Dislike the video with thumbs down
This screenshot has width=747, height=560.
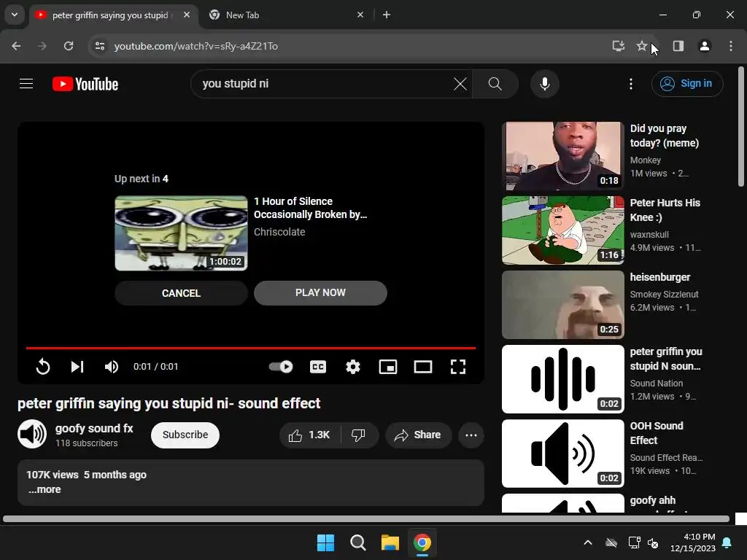coord(358,435)
